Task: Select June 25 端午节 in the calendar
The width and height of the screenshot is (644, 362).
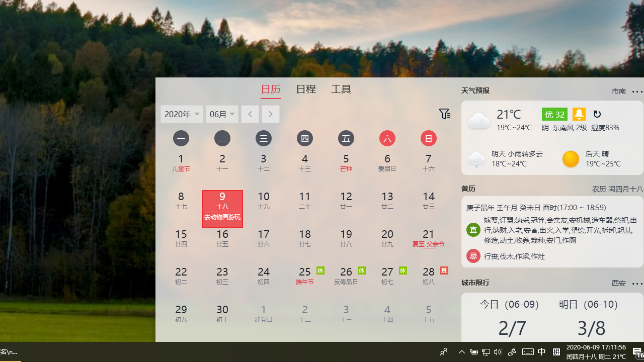Action: (x=305, y=276)
